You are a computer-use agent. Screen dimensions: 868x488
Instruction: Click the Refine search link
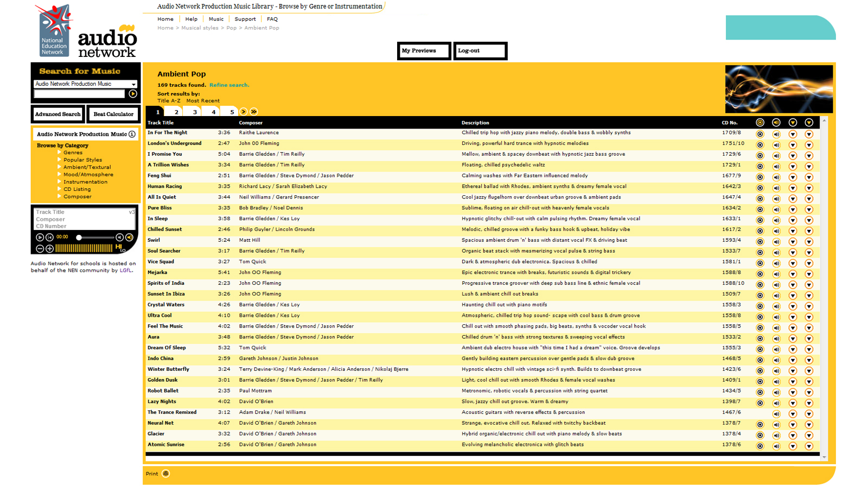[229, 85]
